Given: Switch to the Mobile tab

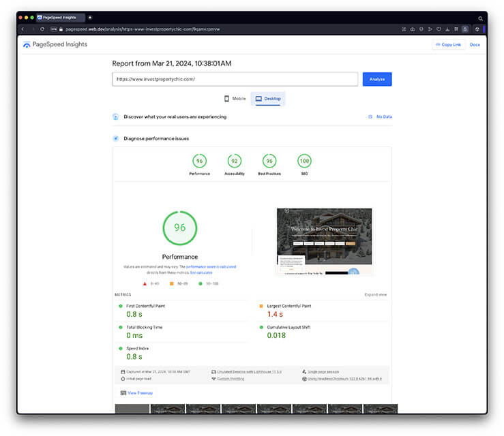Looking at the screenshot, I should coord(235,99).
